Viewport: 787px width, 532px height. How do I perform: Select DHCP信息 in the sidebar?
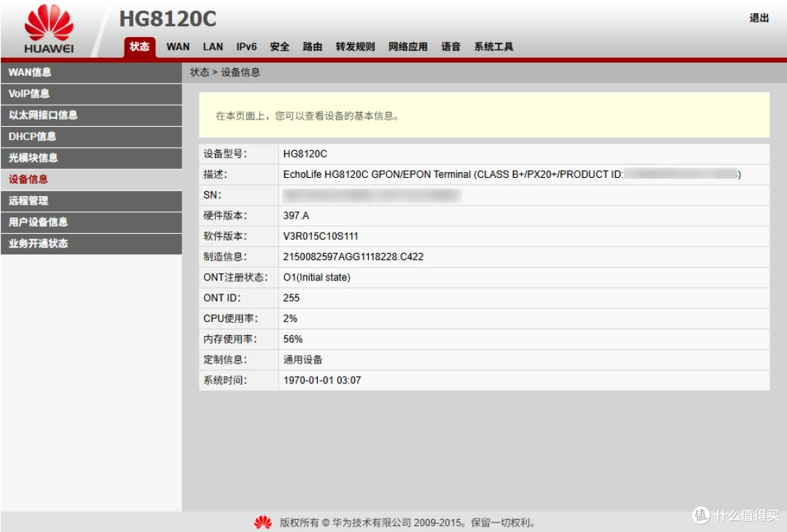(91, 136)
